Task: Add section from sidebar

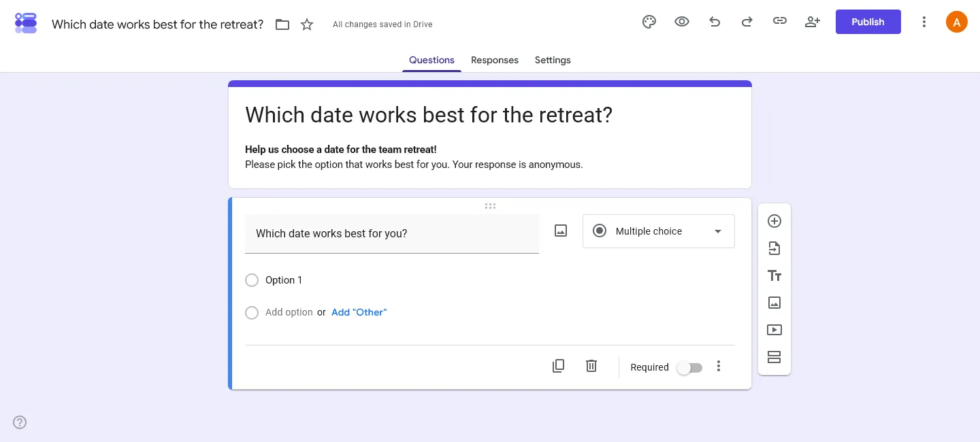Action: click(774, 357)
